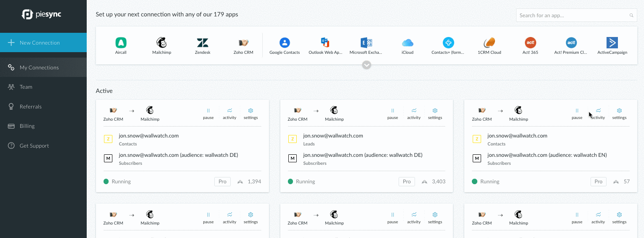Select the Act! Premium Cloud icon

[571, 42]
